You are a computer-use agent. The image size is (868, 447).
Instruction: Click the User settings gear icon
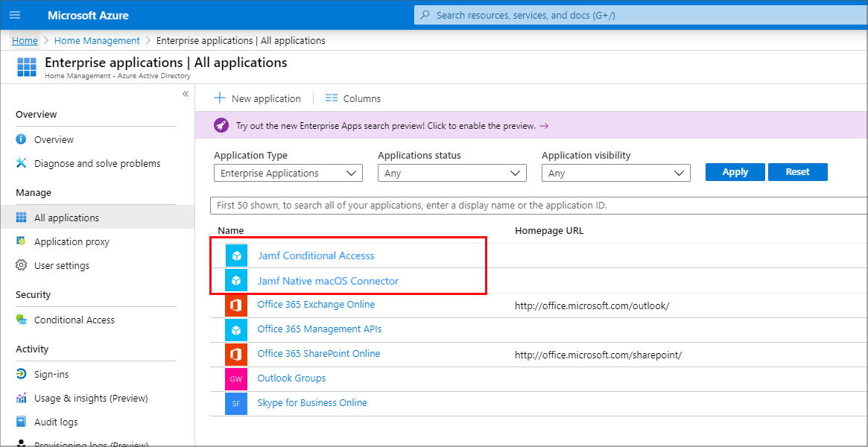point(21,265)
